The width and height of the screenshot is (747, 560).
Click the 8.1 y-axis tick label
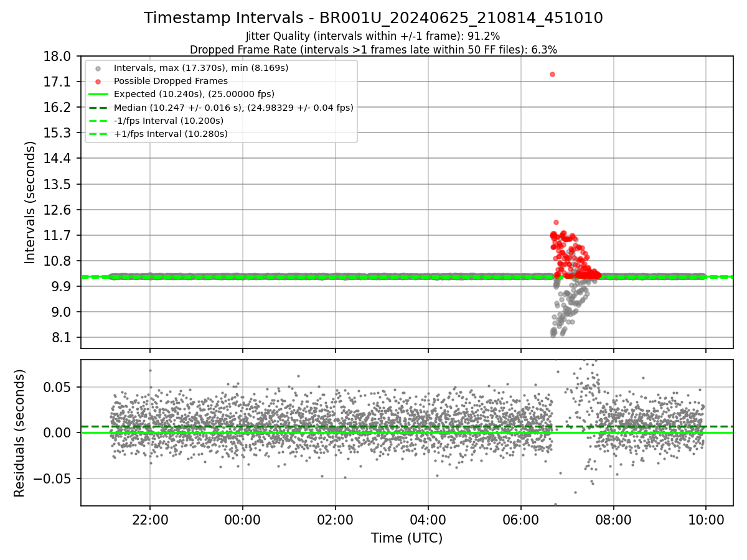point(62,337)
